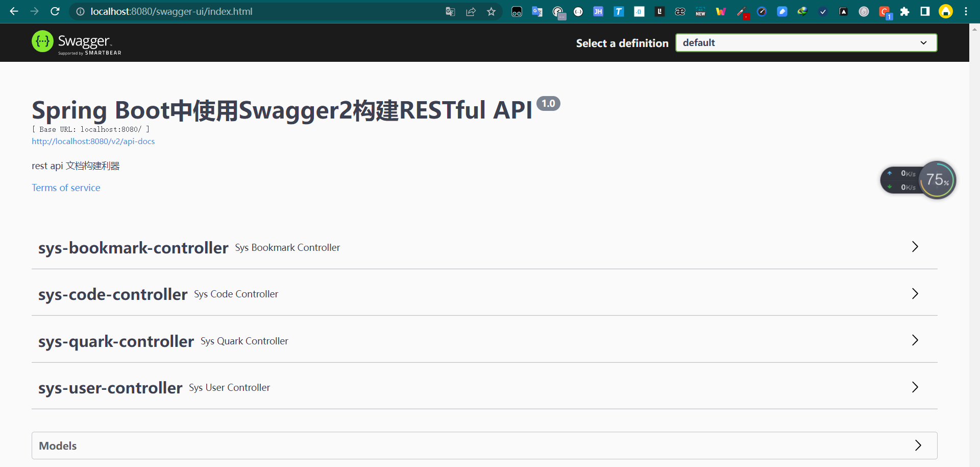Image resolution: width=980 pixels, height=467 pixels.
Task: Click the Wappalyzer extension icon
Action: 721,11
